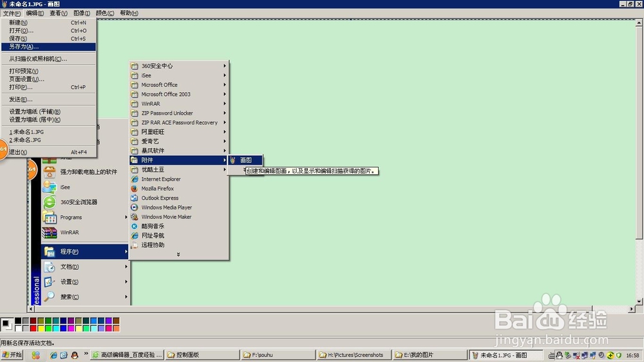Select 另存为 (Save As) from the File menu
Image resolution: width=644 pixels, height=362 pixels.
(x=48, y=47)
